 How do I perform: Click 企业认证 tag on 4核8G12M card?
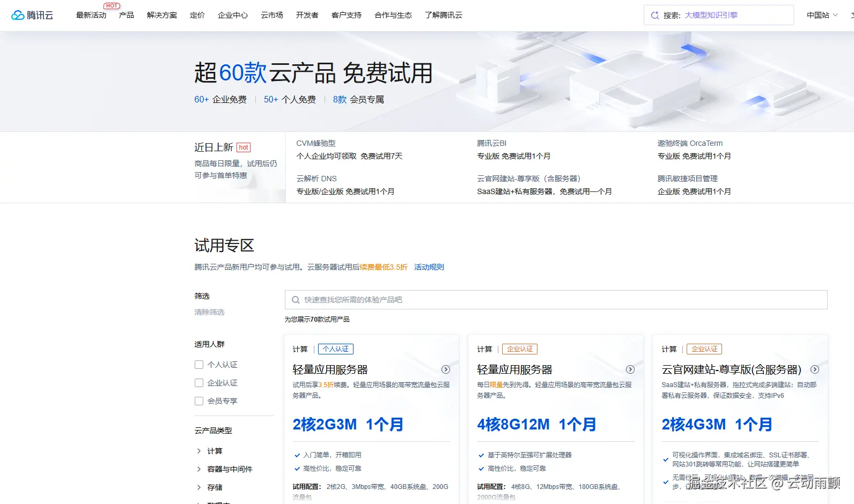click(520, 349)
